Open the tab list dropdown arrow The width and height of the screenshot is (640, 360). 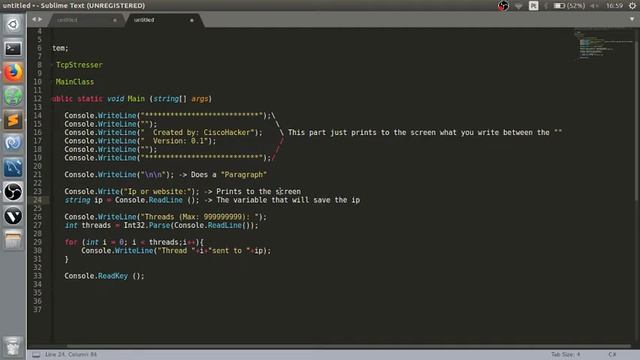(x=632, y=19)
